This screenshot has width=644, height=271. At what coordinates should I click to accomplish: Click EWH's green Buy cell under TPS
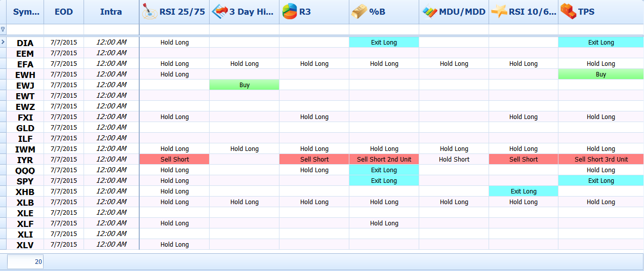coord(601,74)
